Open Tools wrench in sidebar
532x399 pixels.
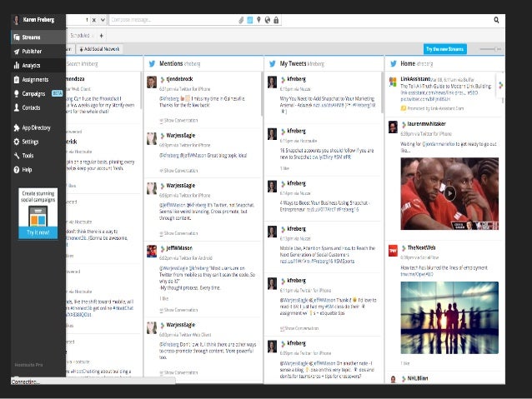pyautogui.click(x=17, y=156)
